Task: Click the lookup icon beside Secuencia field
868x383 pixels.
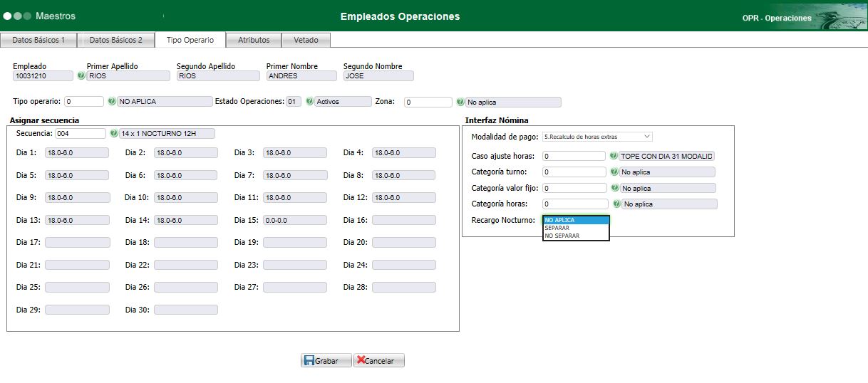Action: click(114, 133)
